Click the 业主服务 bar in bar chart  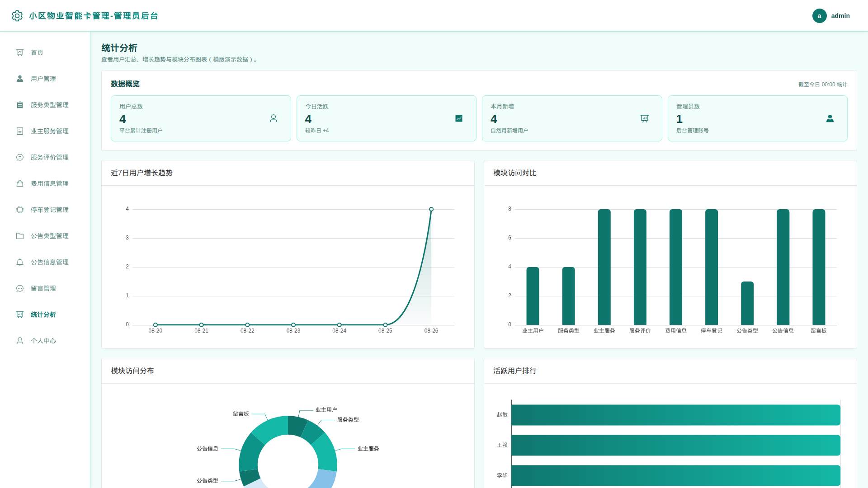point(604,267)
